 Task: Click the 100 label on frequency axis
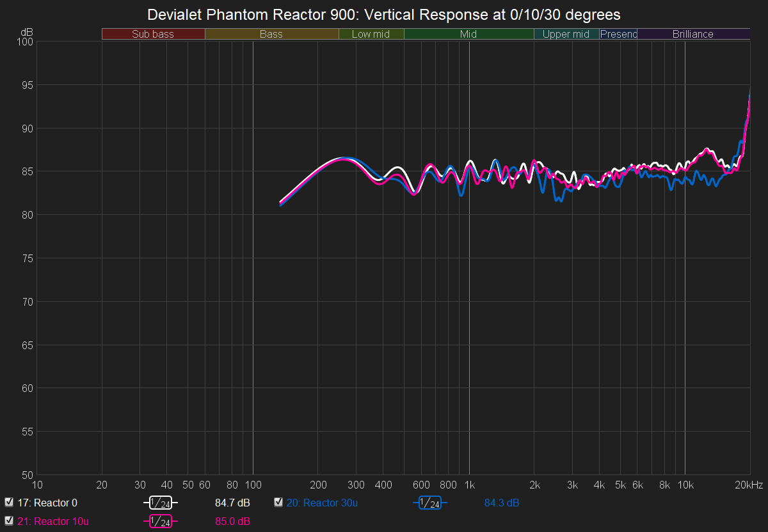click(253, 485)
